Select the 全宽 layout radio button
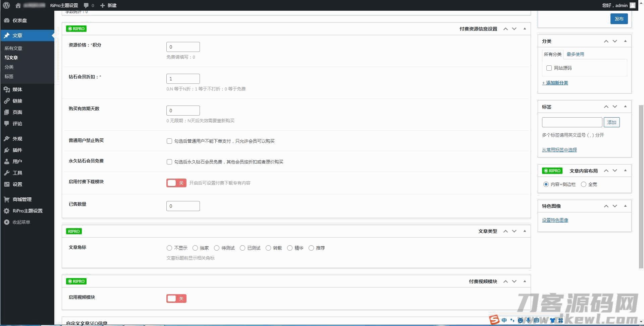 (x=584, y=184)
